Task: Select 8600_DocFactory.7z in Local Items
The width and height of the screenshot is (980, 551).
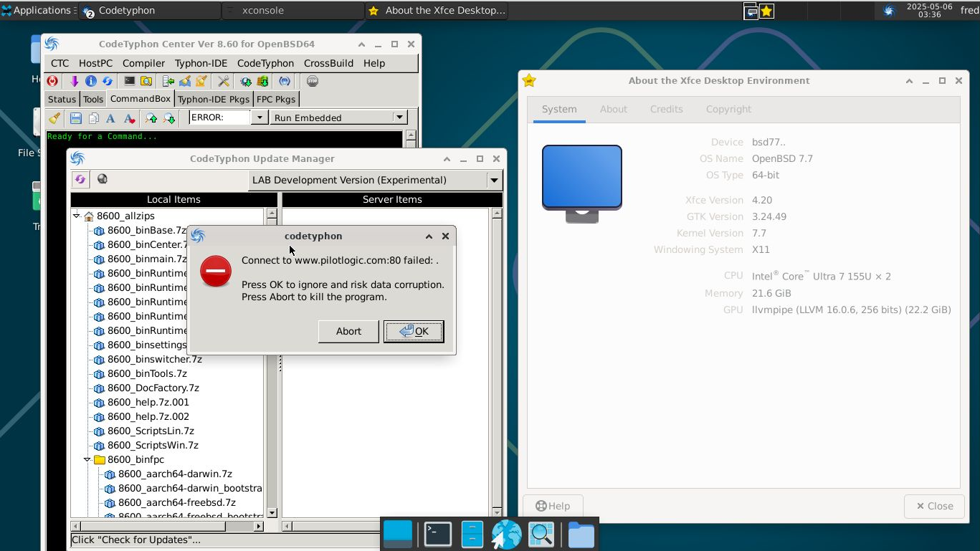Action: coord(153,388)
